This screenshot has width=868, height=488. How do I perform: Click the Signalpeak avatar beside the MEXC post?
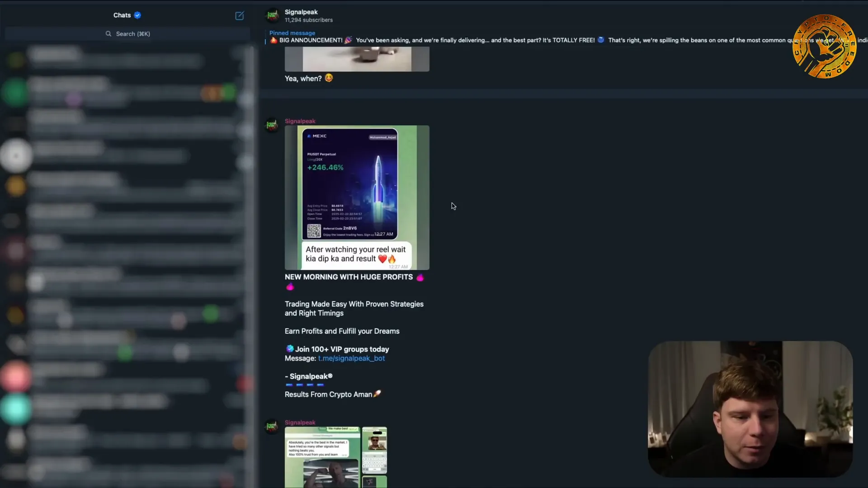[x=272, y=125]
